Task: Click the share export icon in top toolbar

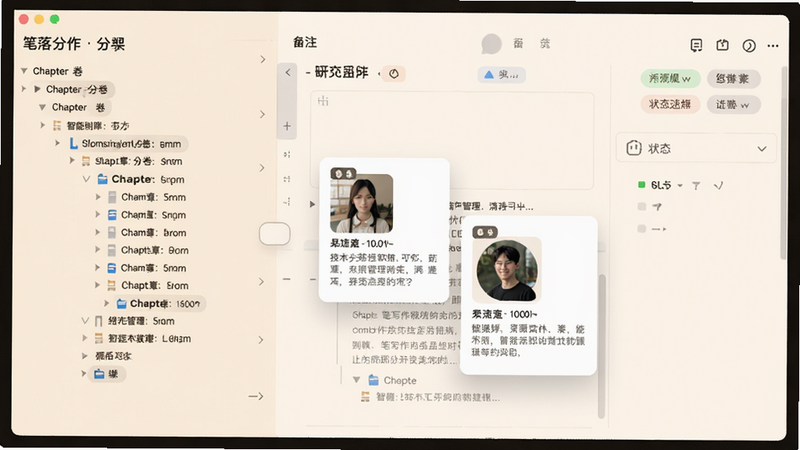Action: [x=722, y=45]
